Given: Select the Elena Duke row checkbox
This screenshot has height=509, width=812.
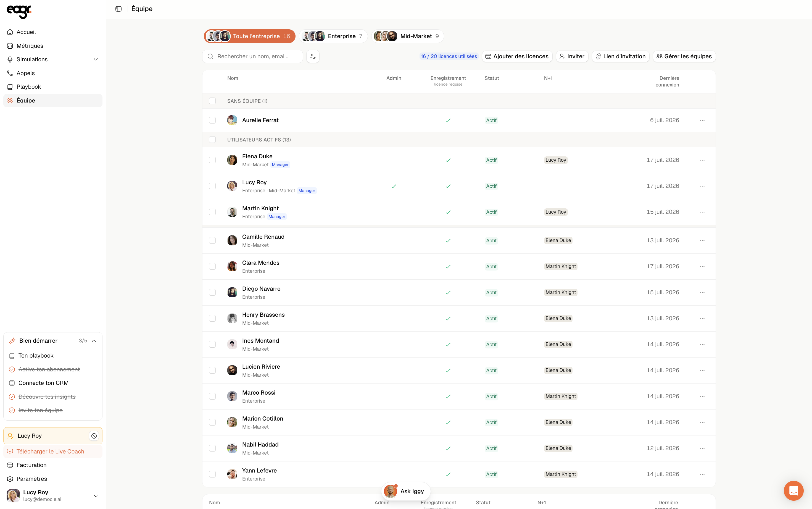Looking at the screenshot, I should (212, 160).
